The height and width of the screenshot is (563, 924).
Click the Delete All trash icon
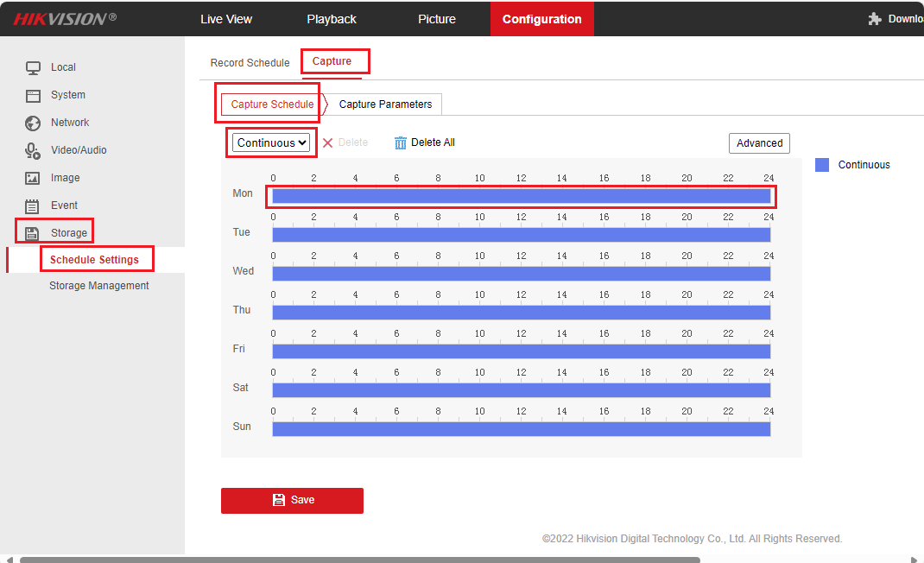click(x=400, y=142)
